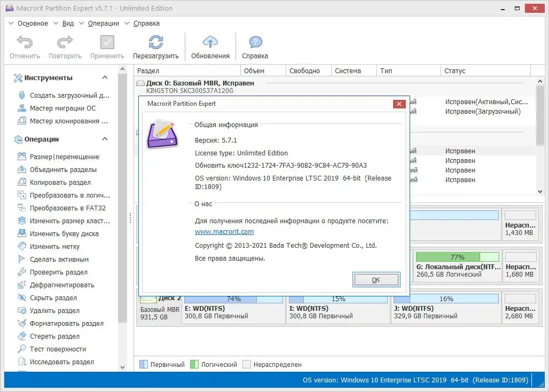Viewport: 549px width, 392px height.
Task: Click the Применить (Apply) toolbar icon
Action: point(106,42)
